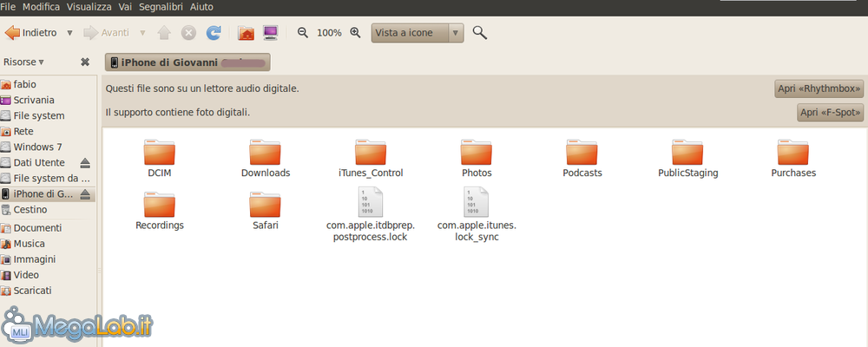Open the Avanti history dropdown arrow

[143, 33]
